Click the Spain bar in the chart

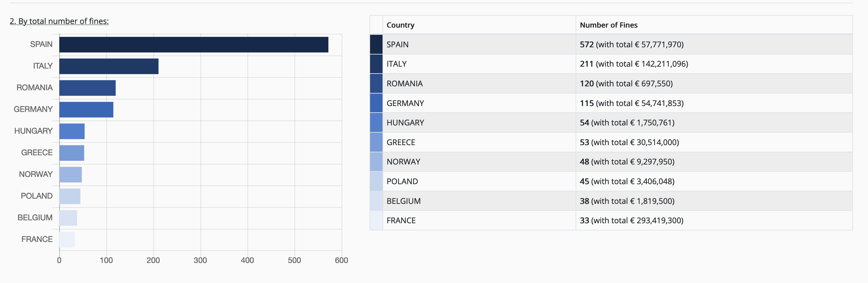pos(194,45)
